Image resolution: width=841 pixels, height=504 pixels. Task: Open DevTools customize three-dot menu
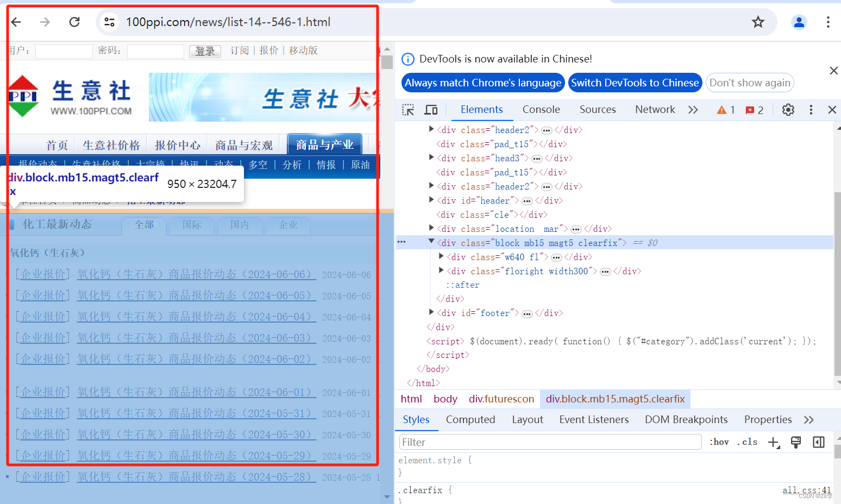pyautogui.click(x=811, y=110)
